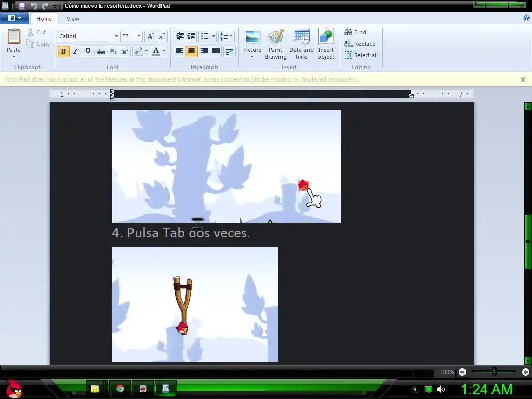Justify paragraph text

216,51
